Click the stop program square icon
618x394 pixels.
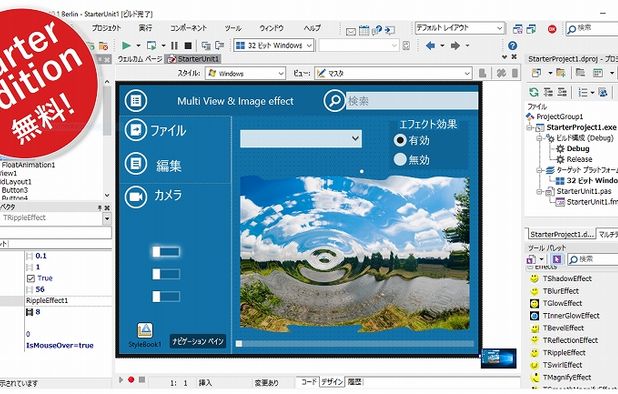(188, 46)
